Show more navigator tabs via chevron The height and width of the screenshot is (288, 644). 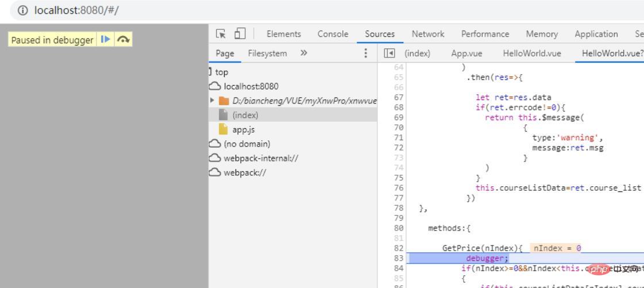tap(303, 53)
